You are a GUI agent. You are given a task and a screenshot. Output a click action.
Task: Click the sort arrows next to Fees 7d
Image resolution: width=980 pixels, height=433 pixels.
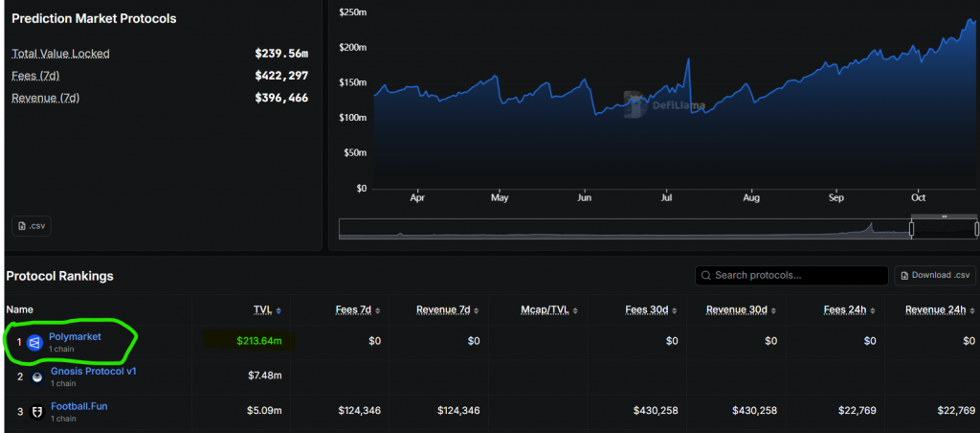click(x=378, y=310)
